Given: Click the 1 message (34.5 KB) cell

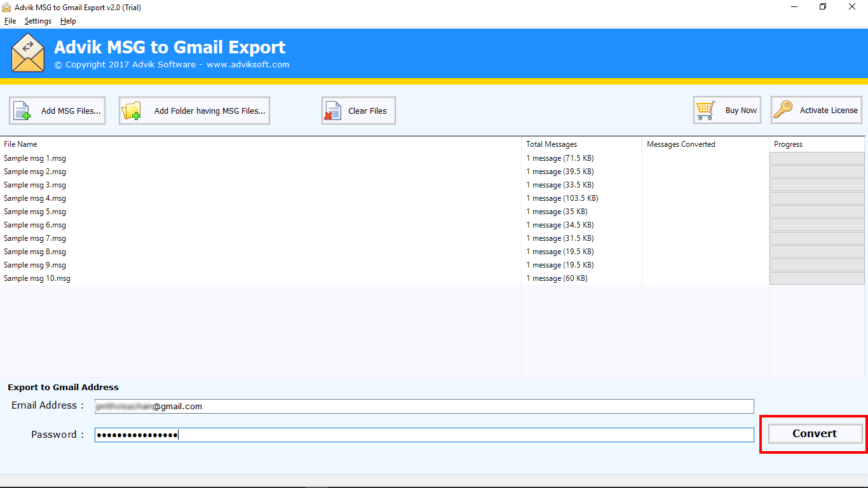Looking at the screenshot, I should point(560,225).
